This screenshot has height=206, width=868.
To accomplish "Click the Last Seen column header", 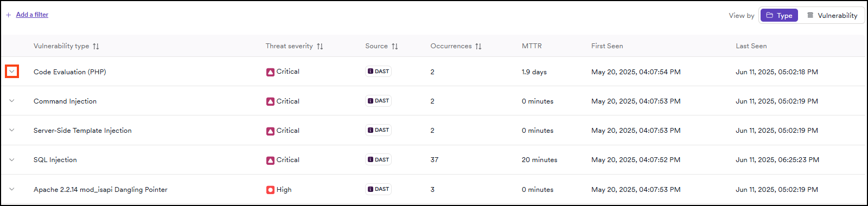I will pyautogui.click(x=751, y=46).
